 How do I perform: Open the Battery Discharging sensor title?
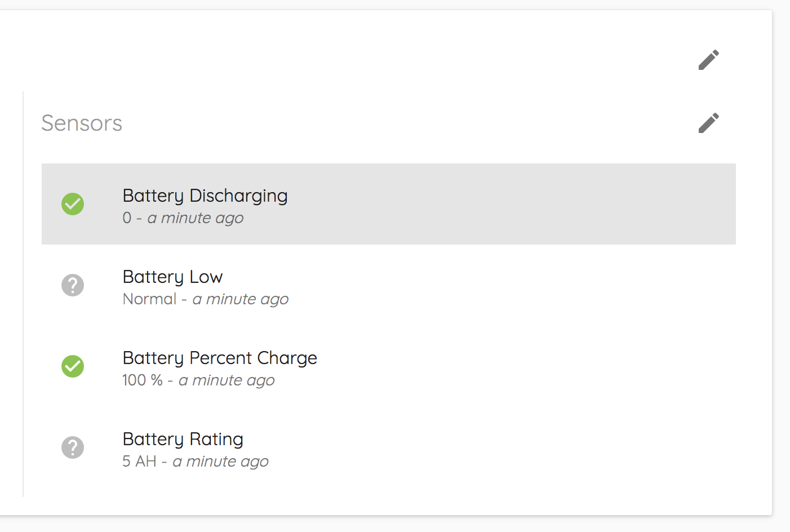click(x=205, y=196)
